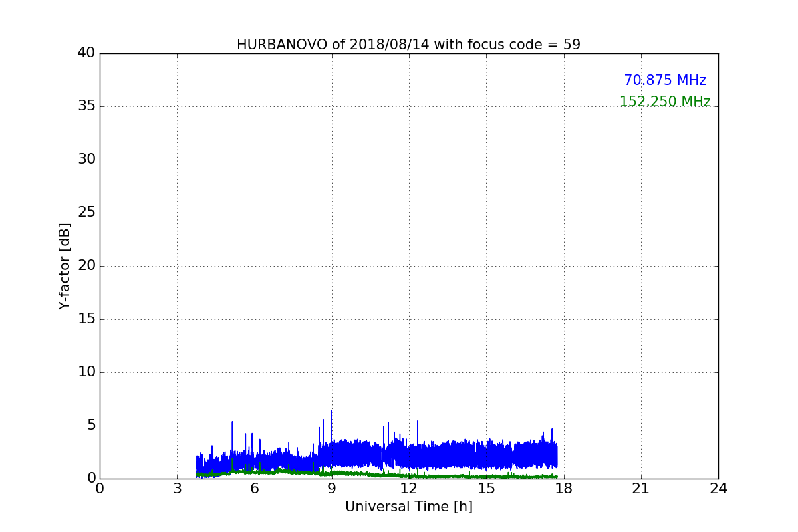Click the x-axis tick label '9'
This screenshot has height=532, width=798.
pos(332,488)
